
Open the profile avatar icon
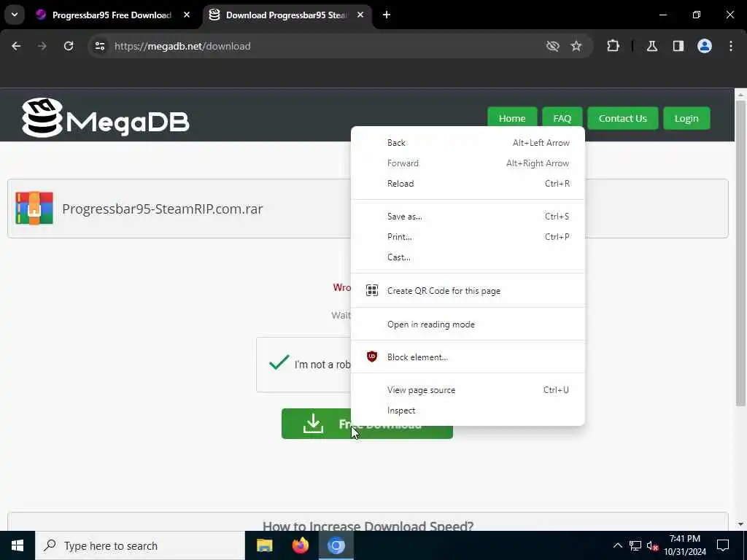[x=705, y=46]
